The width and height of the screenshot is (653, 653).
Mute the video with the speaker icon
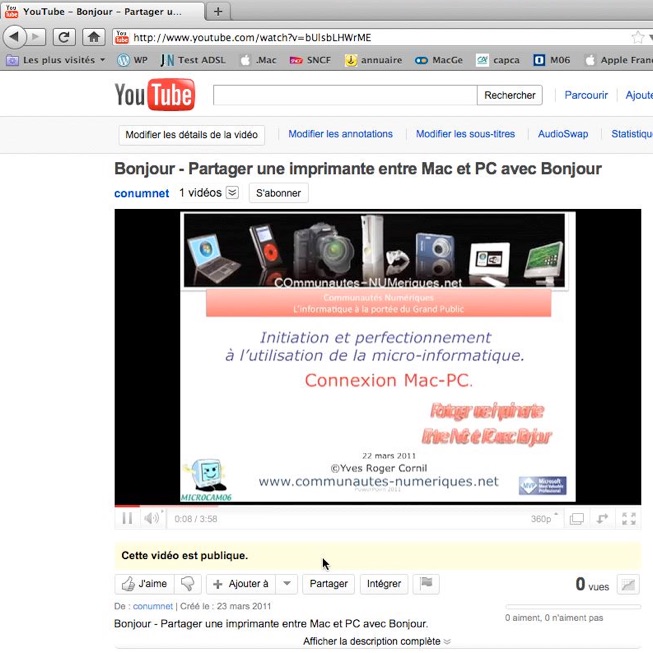pyautogui.click(x=152, y=518)
